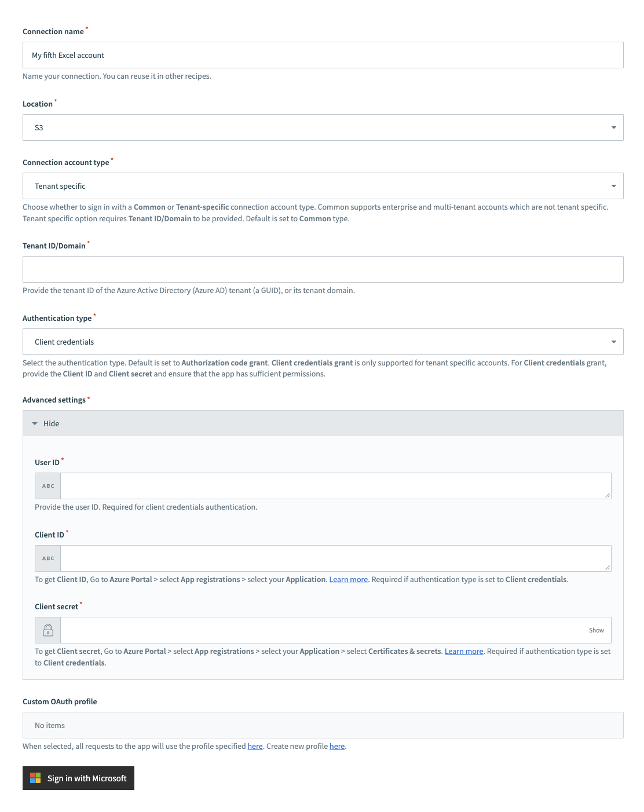Click the ABC data type icon beside User ID
The image size is (644, 812).
coord(47,485)
